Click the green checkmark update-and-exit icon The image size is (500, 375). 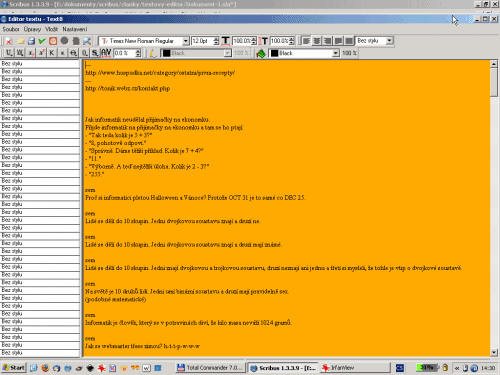click(42, 41)
